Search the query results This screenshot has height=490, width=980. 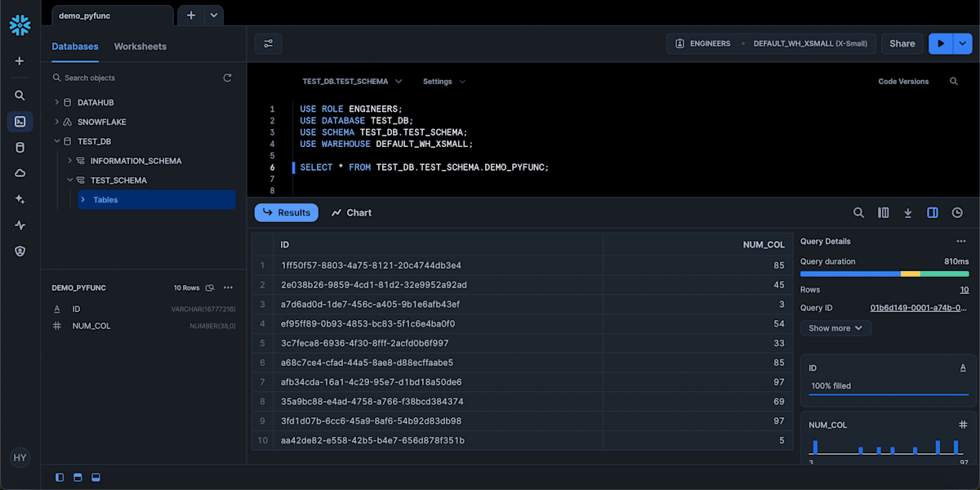858,212
